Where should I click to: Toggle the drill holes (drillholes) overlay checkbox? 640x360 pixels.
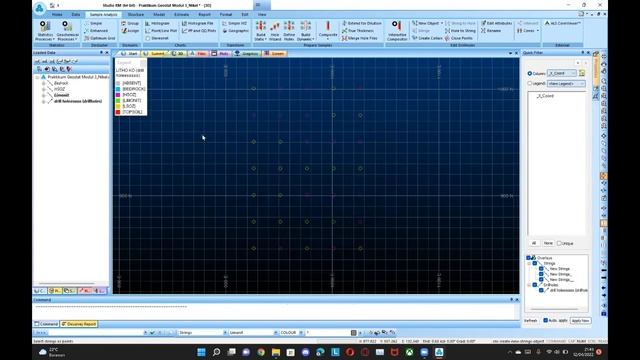tap(541, 290)
